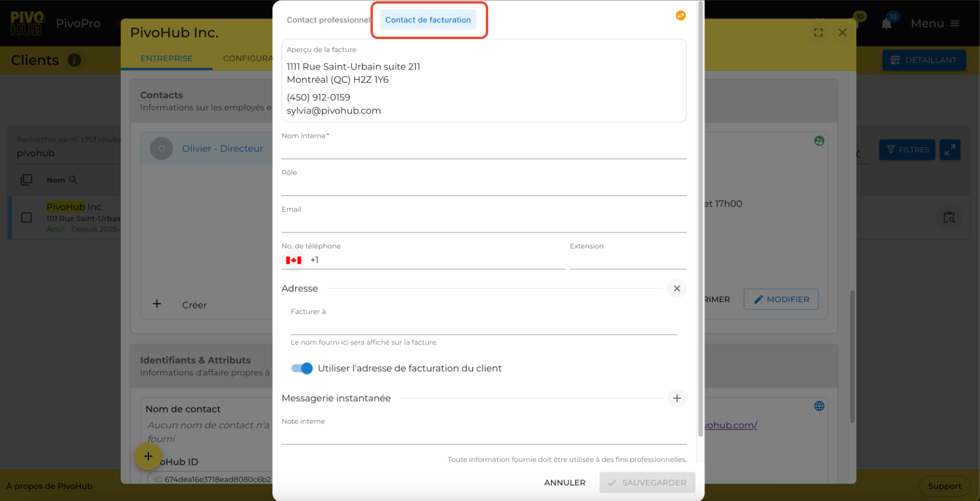Open the hamburger Menu
This screenshot has width=980, height=501.
[x=935, y=23]
